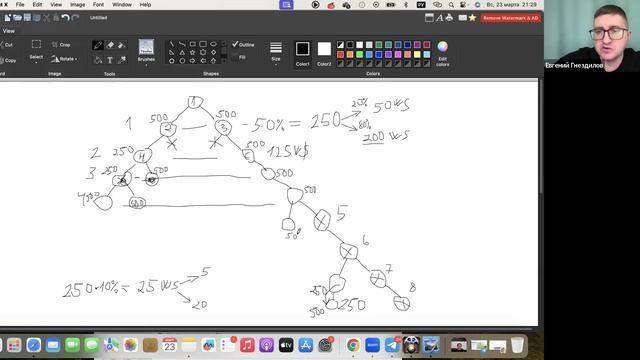This screenshot has width=640, height=360.
Task: Click the Spotlight search icon
Action: tap(451, 5)
